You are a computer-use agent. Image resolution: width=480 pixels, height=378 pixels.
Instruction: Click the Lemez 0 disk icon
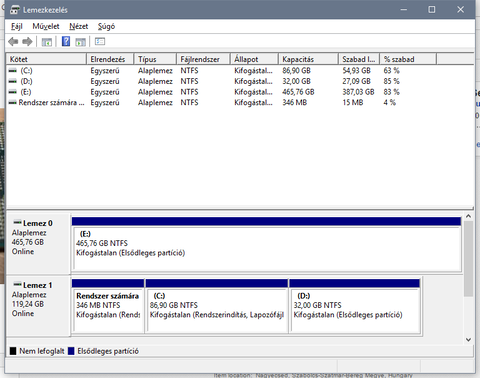(17, 222)
